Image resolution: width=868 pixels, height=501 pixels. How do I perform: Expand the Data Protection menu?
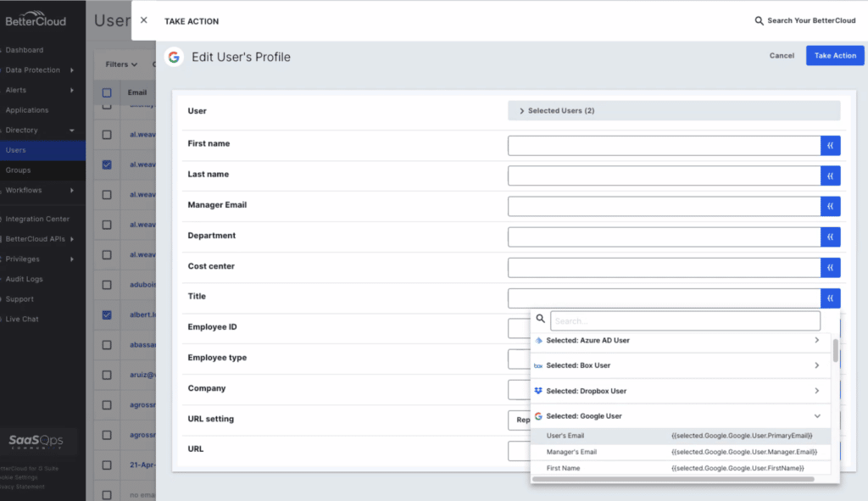(71, 70)
